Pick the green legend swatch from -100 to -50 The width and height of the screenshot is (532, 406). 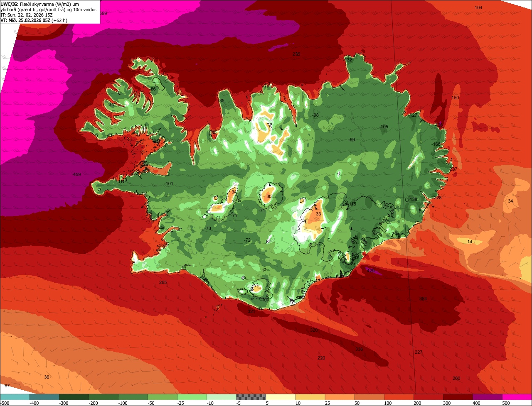tap(133, 397)
